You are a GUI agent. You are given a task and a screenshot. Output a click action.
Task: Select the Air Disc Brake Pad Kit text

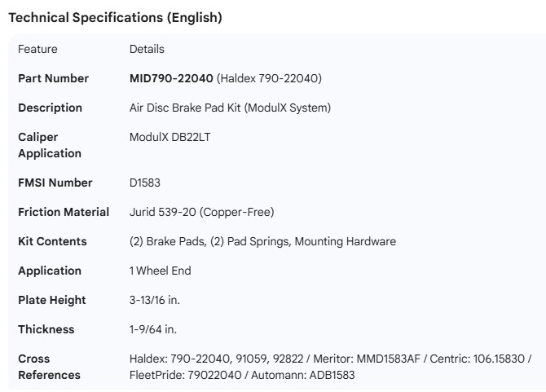click(230, 108)
